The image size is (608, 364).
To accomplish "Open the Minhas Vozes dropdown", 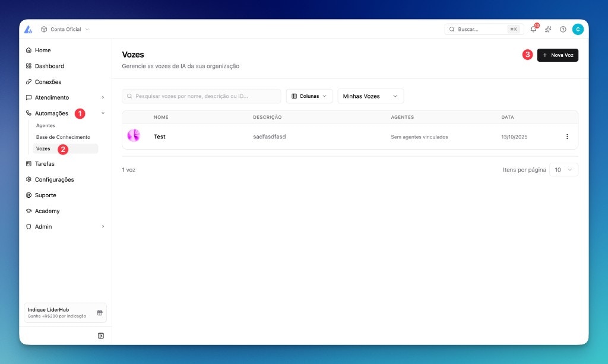I will tap(370, 96).
